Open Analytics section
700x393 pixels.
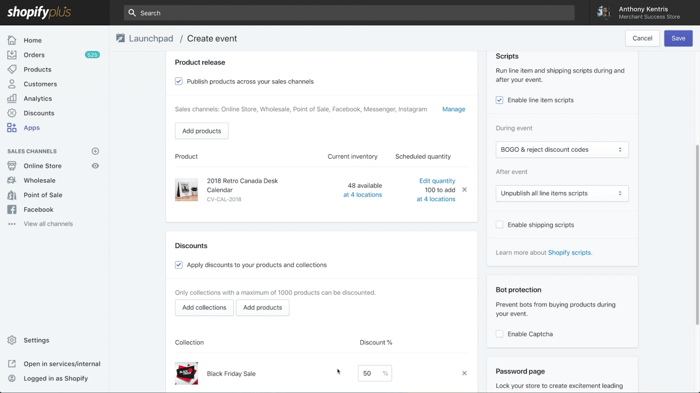(x=38, y=98)
